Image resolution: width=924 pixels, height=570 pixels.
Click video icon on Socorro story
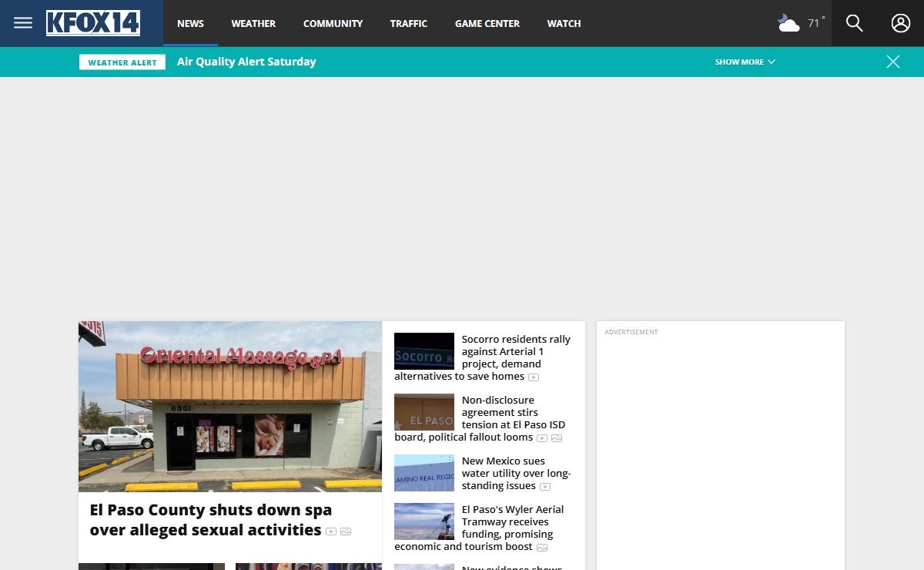[x=534, y=377]
